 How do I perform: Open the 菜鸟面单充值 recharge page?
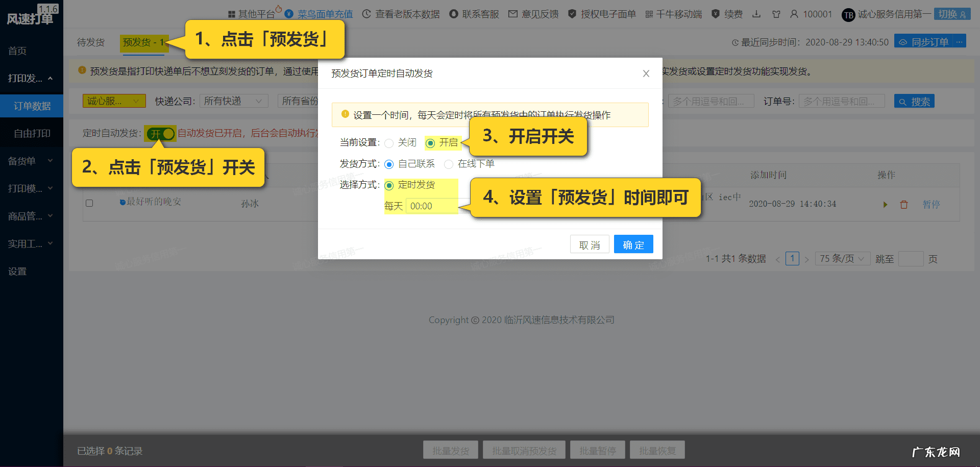[325, 14]
